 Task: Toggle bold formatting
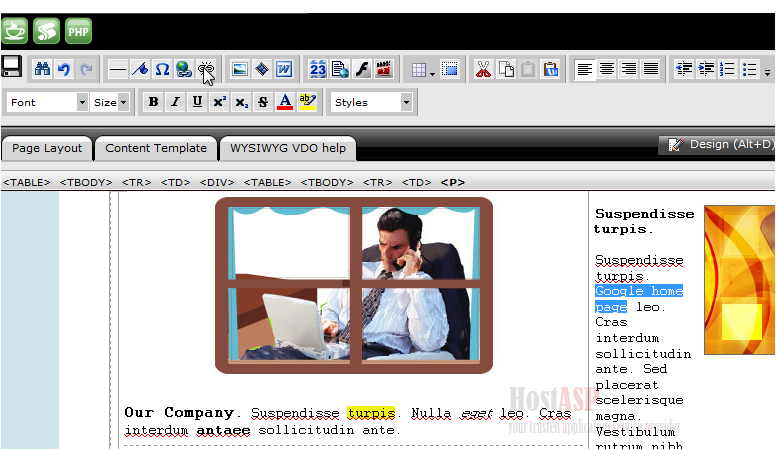click(153, 102)
